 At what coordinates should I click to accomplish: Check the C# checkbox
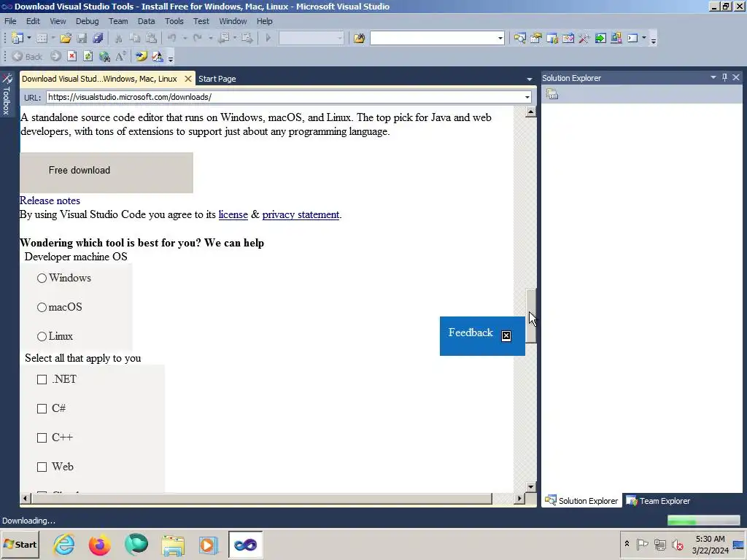pos(42,408)
